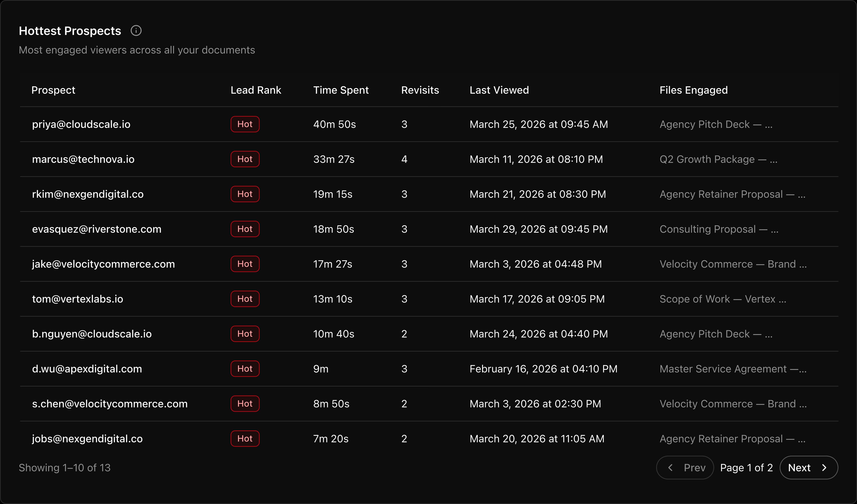Click the Prev pagination button

pos(684,468)
